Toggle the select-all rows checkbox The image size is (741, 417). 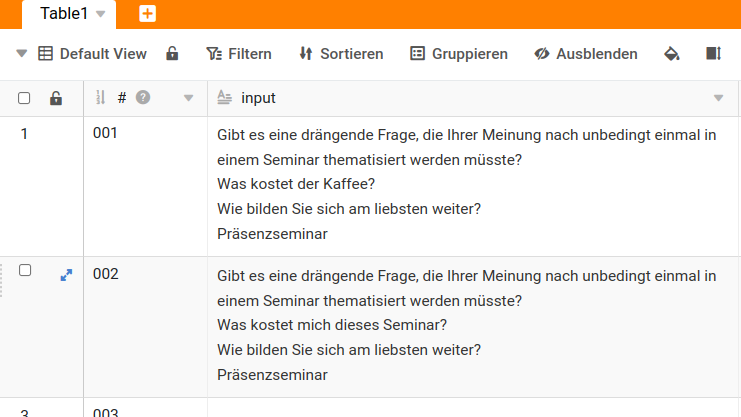[x=24, y=98]
